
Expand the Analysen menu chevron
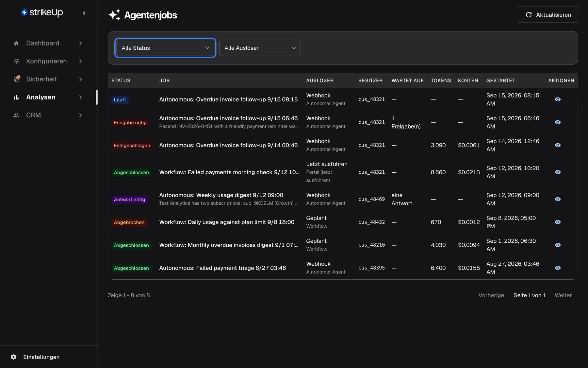pos(80,97)
